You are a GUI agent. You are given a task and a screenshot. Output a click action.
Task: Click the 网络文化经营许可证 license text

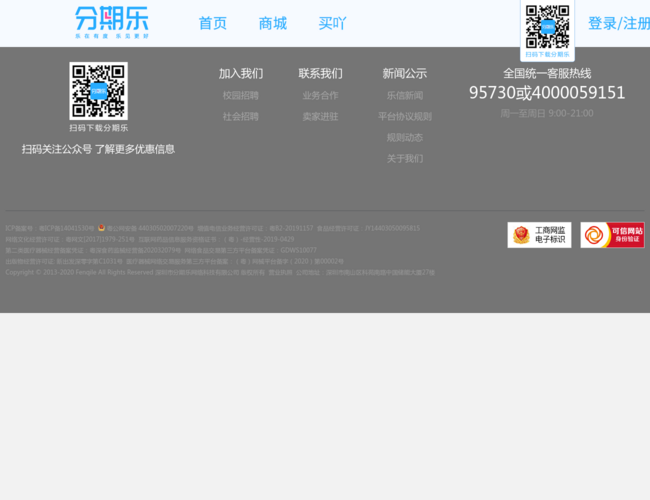70,239
